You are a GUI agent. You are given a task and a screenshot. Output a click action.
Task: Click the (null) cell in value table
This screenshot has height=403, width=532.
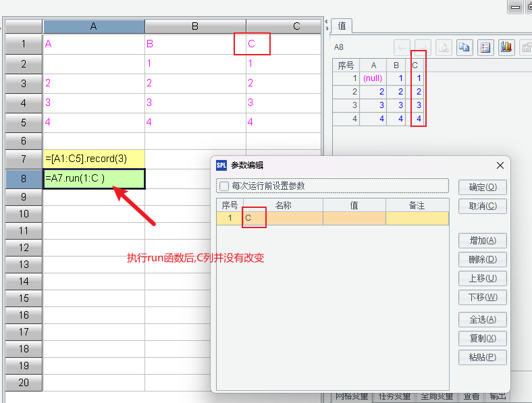(373, 78)
